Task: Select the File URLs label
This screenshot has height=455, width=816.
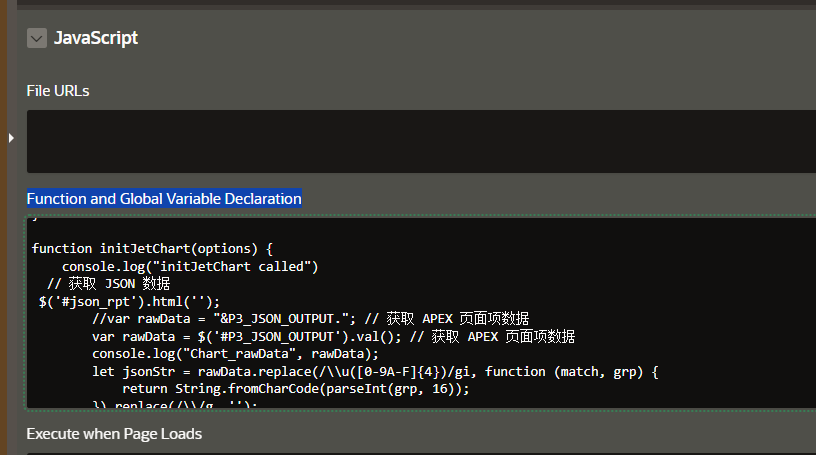Action: 58,91
